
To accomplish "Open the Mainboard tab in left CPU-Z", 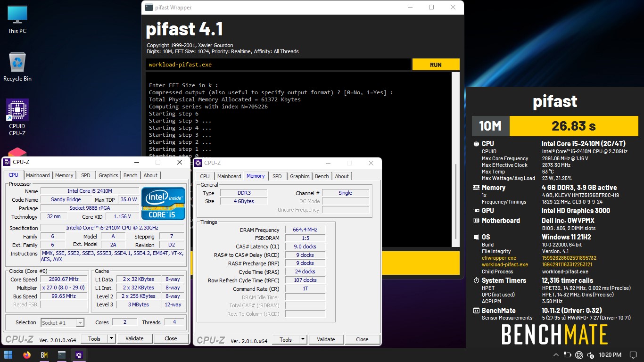I will pyautogui.click(x=38, y=175).
